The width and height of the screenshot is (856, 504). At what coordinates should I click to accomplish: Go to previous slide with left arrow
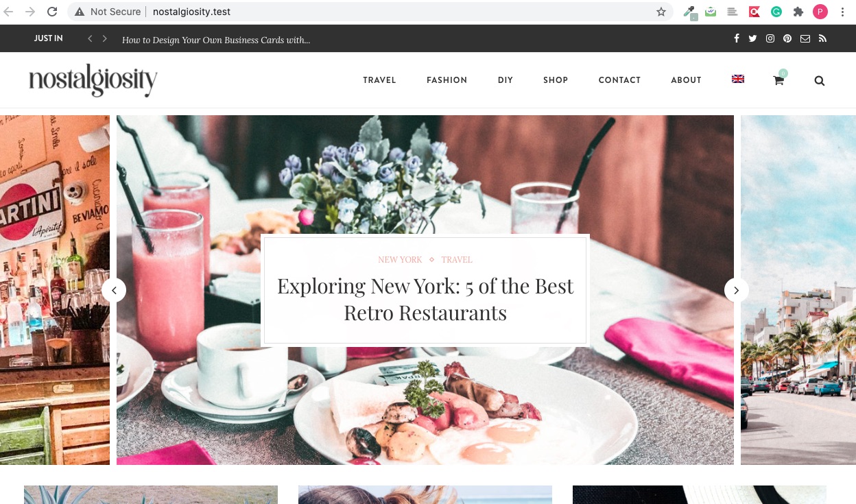(114, 290)
